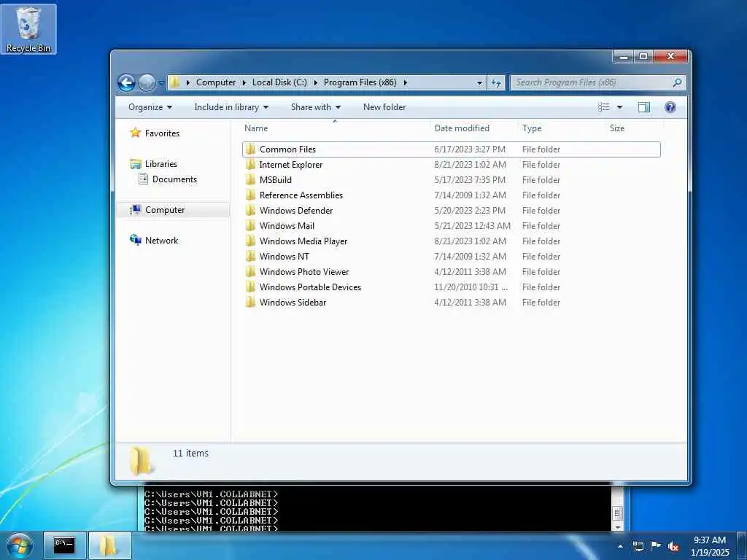Open the view options dropdown arrow
The width and height of the screenshot is (747, 560).
pyautogui.click(x=619, y=107)
